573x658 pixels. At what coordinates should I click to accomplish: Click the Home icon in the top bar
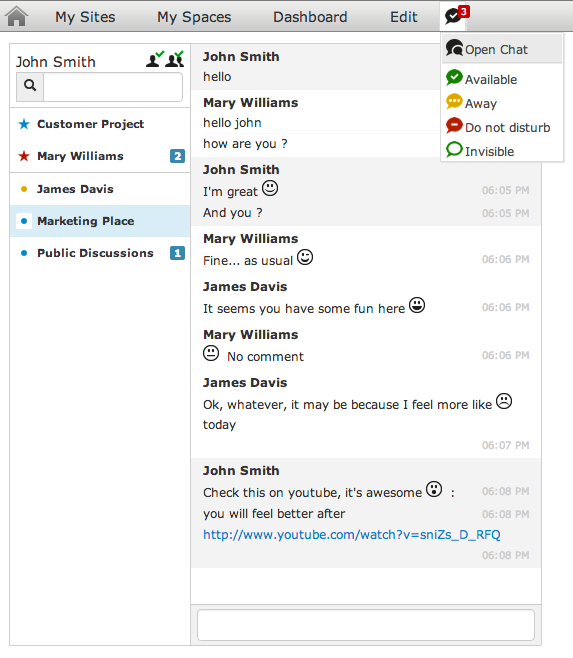click(17, 16)
